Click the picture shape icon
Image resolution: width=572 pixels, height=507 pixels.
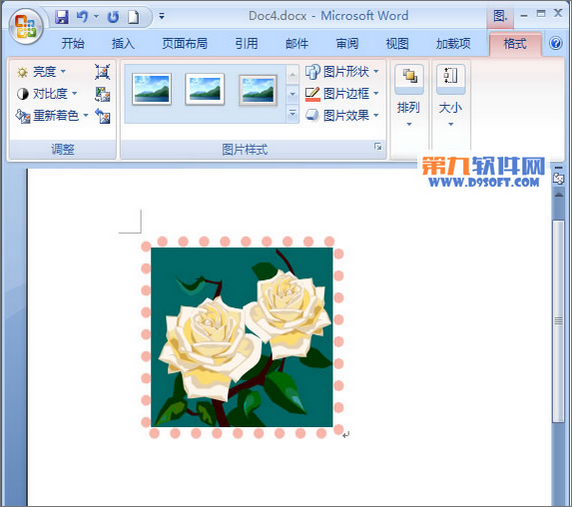313,72
